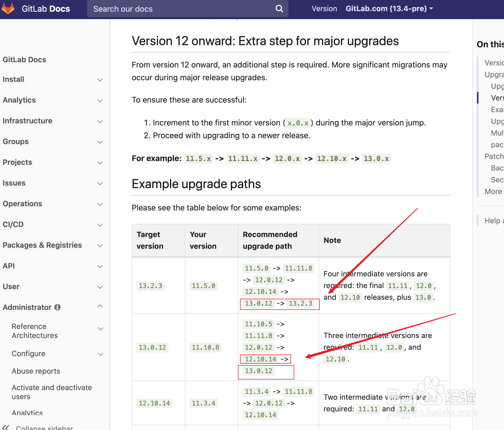Click target version 12.10.14 cell

click(x=154, y=403)
